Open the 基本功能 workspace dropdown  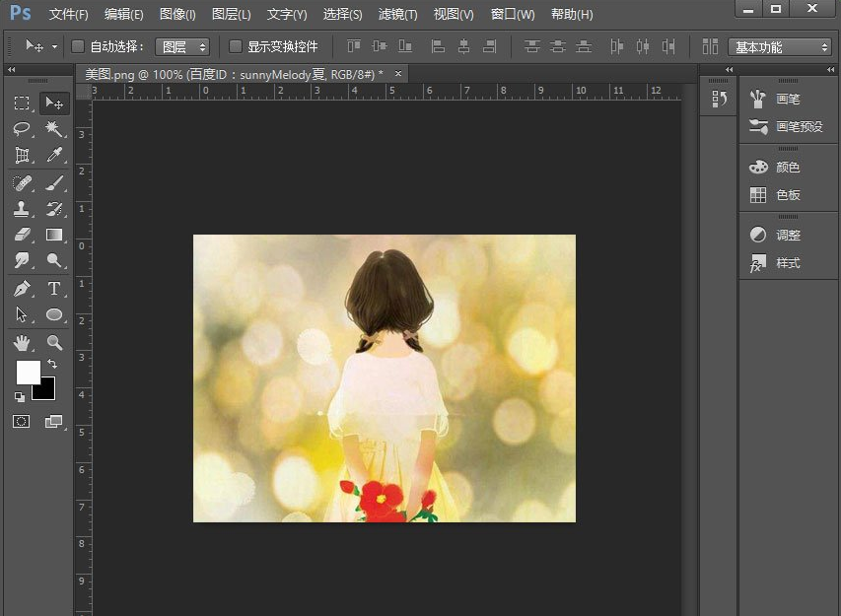780,47
